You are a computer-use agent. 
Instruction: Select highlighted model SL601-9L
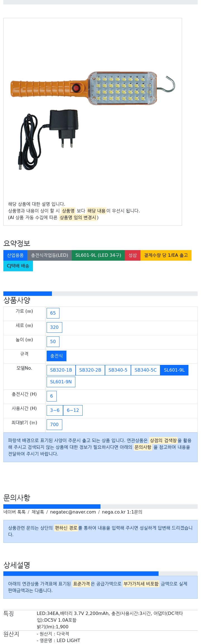(x=174, y=370)
